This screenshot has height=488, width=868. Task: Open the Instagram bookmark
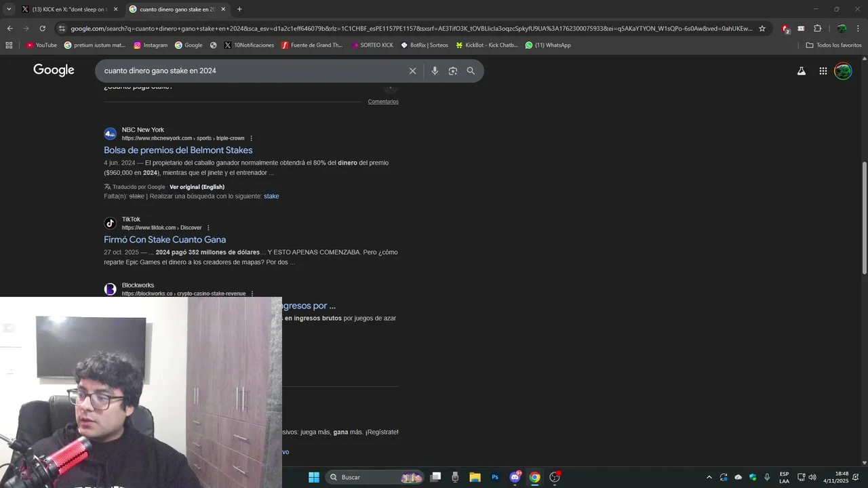pos(151,45)
